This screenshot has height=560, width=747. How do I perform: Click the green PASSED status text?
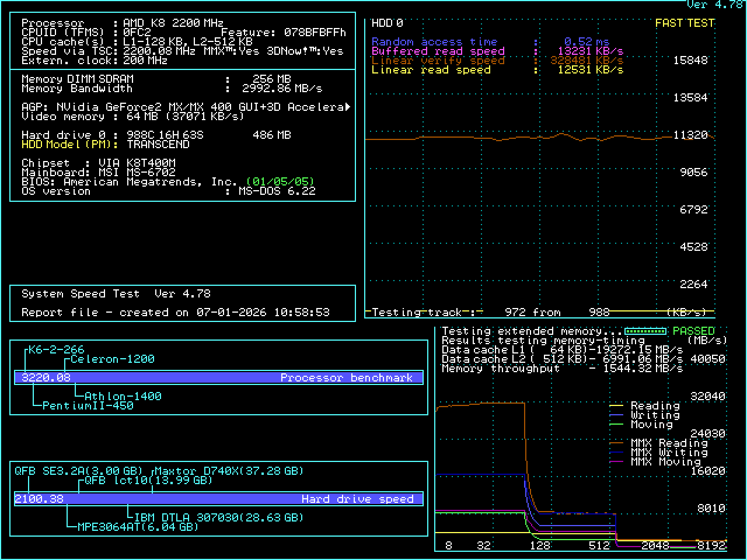[x=693, y=331]
